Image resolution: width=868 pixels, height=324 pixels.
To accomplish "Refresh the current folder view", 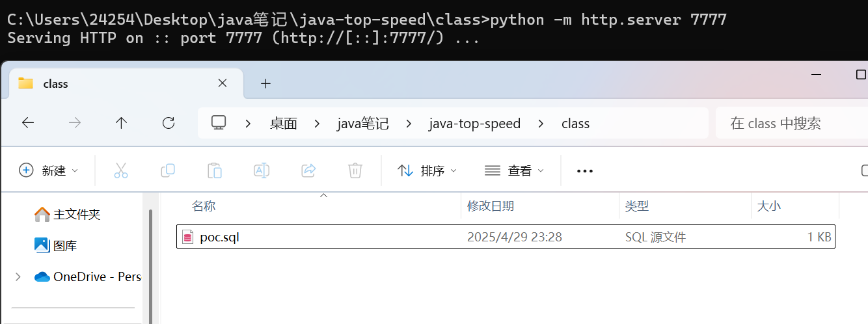I will [x=169, y=123].
